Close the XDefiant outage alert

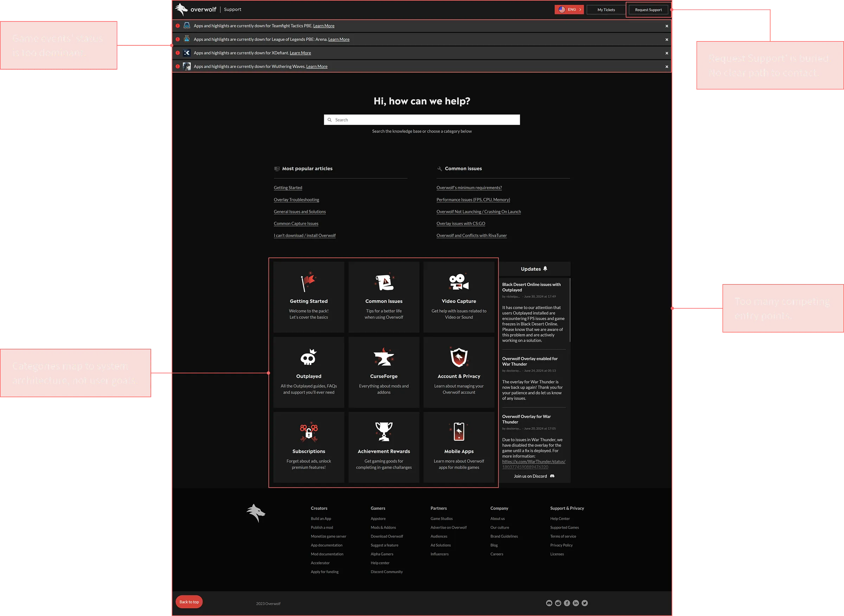(667, 53)
